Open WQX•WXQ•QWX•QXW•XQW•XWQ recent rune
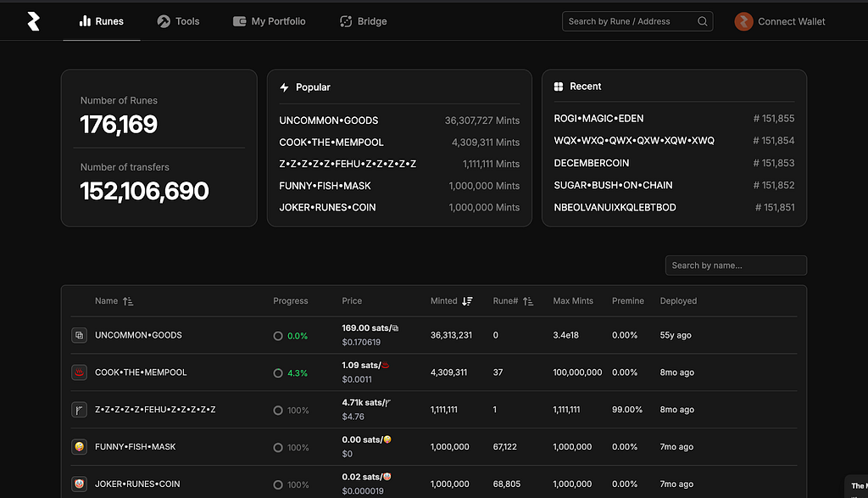868x498 pixels. tap(634, 141)
